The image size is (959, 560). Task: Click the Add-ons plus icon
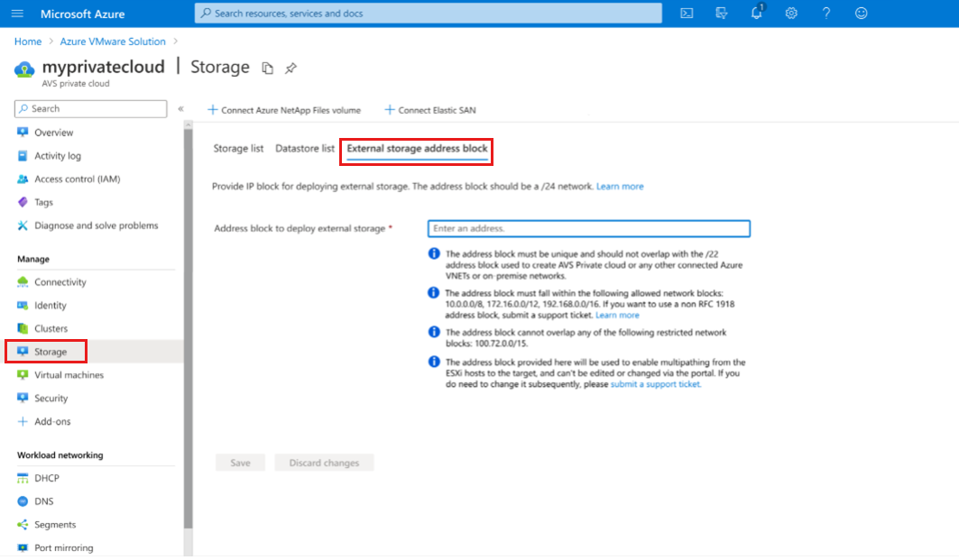[x=23, y=421]
